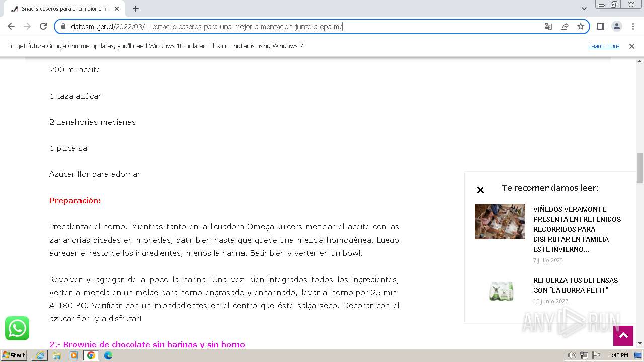This screenshot has height=362, width=644.
Task: Open Windows Media Player from taskbar
Action: click(74, 355)
